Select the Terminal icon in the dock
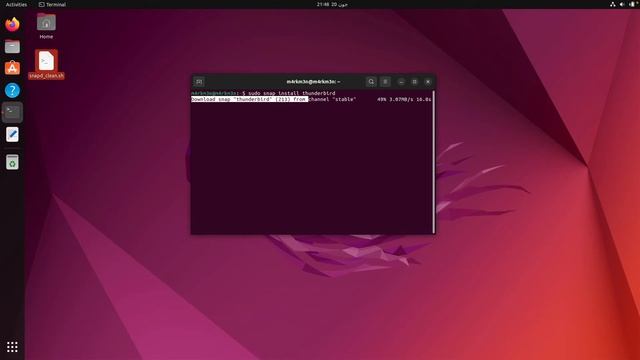 click(x=12, y=112)
